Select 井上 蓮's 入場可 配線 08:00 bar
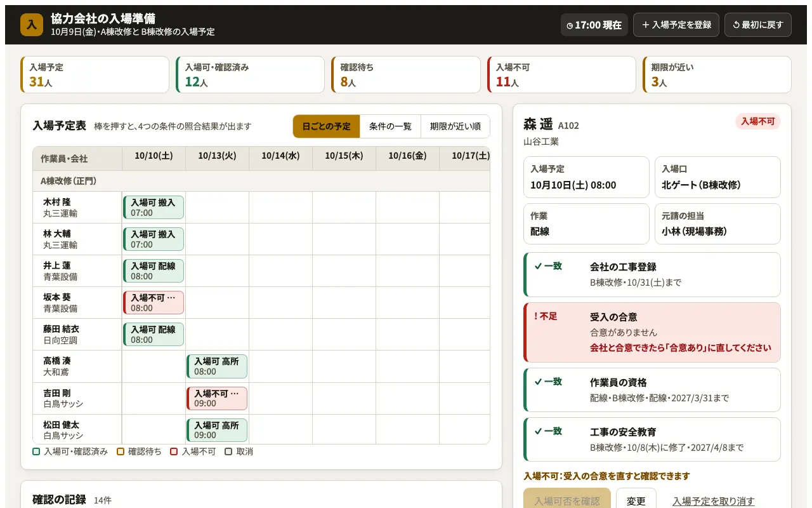Screen dimensions: 812x508 [x=154, y=271]
